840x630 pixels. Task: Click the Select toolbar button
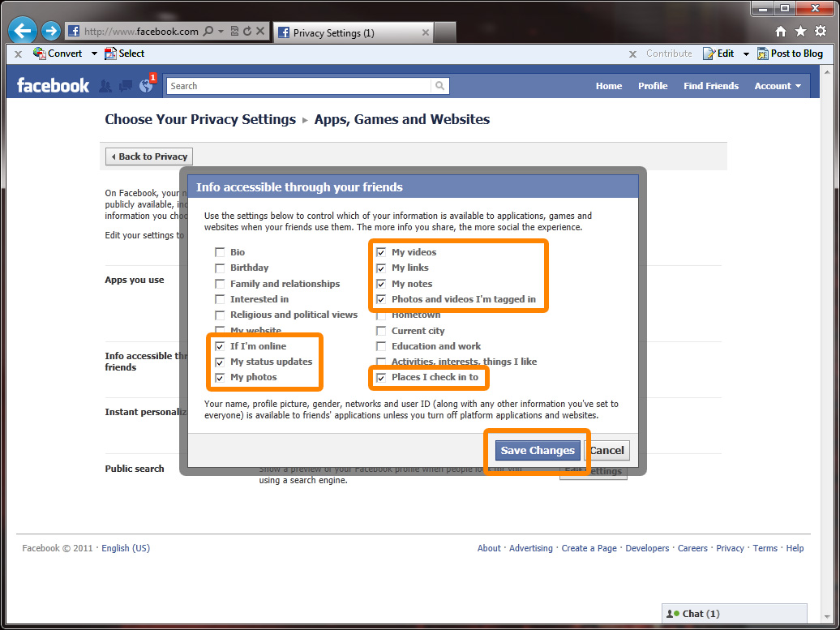[125, 54]
